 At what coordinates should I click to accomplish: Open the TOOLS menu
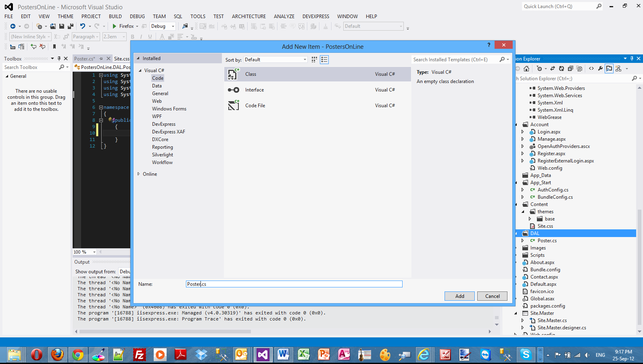pos(198,17)
